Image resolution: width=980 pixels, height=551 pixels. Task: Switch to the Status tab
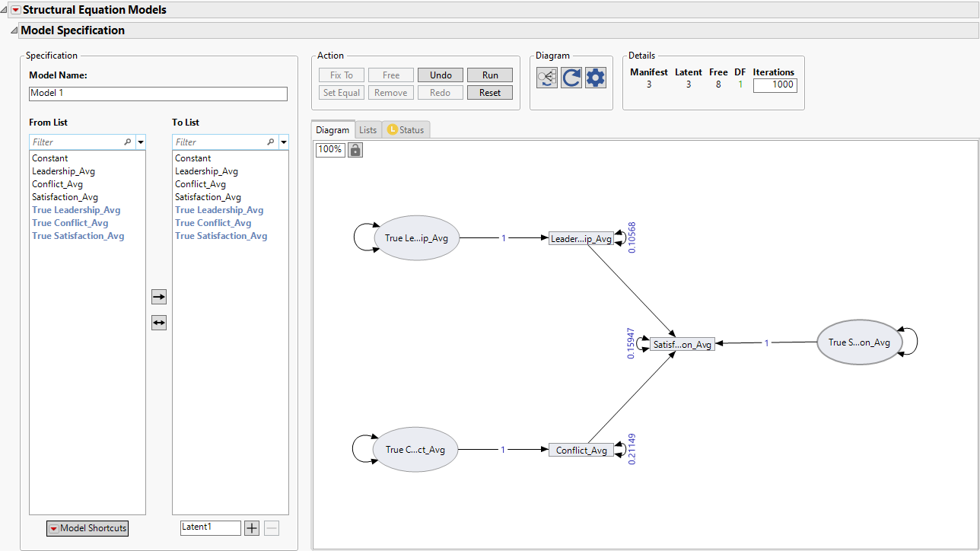click(406, 130)
